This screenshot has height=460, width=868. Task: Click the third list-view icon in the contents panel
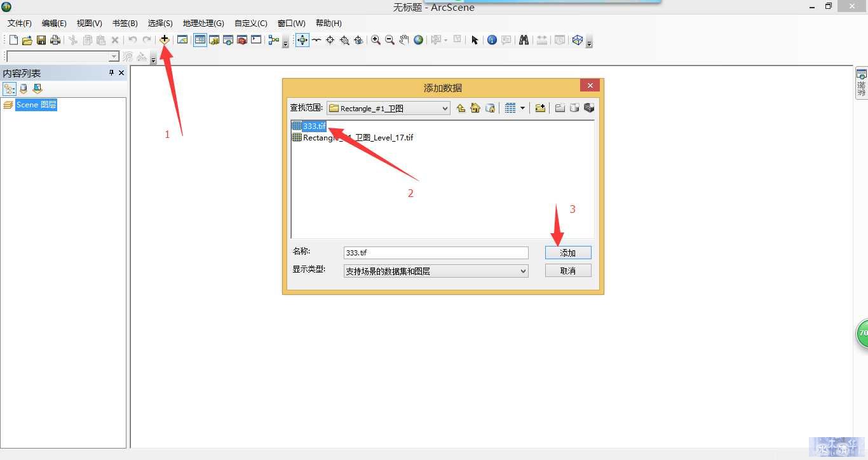click(x=37, y=89)
